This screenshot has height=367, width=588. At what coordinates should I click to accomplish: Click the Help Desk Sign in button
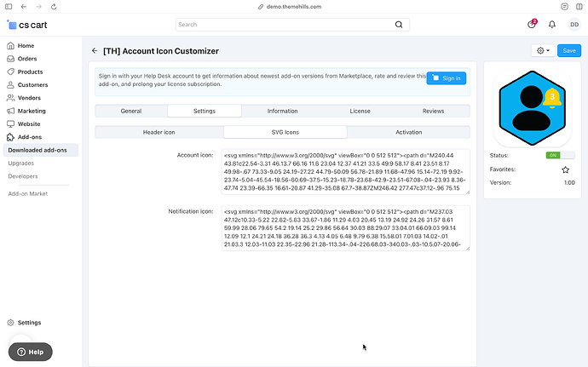[447, 78]
